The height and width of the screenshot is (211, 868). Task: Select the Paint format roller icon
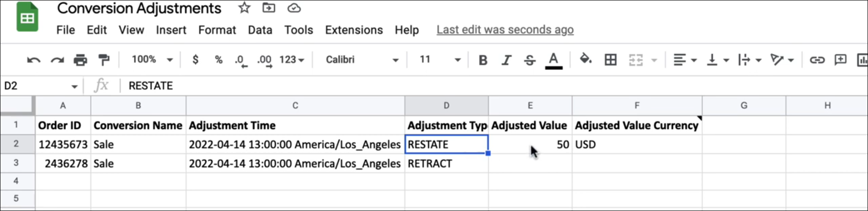[104, 60]
